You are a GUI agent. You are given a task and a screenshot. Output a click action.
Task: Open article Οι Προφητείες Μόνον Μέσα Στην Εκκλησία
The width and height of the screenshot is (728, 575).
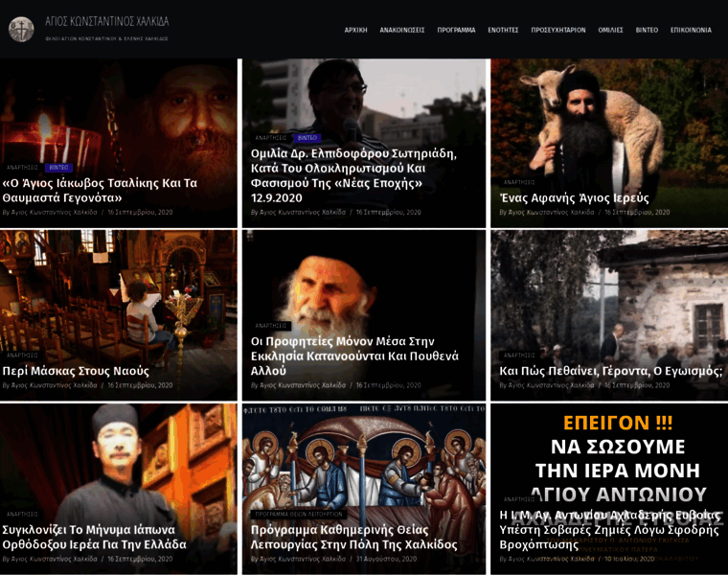354,356
